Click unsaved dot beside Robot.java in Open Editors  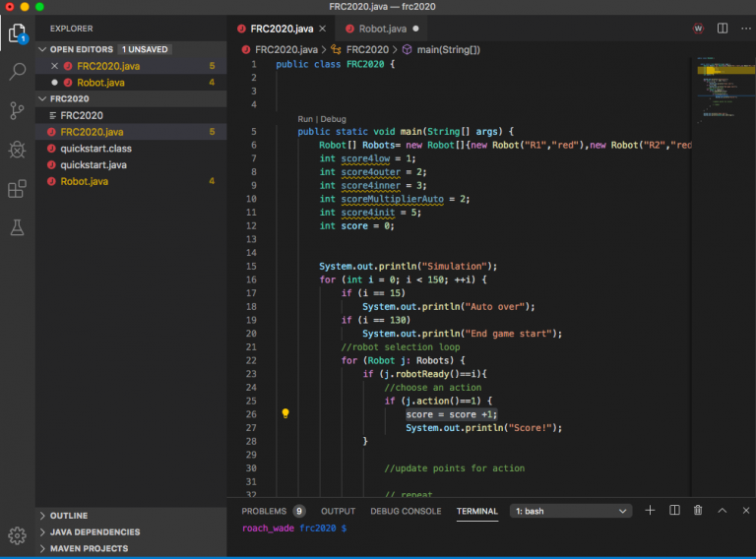pyautogui.click(x=54, y=83)
